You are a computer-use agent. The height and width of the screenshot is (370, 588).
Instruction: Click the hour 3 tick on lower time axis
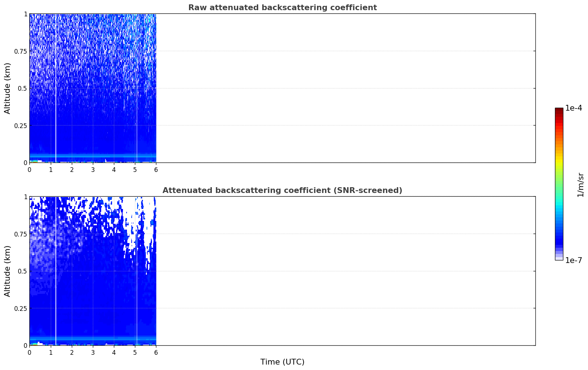click(x=93, y=352)
